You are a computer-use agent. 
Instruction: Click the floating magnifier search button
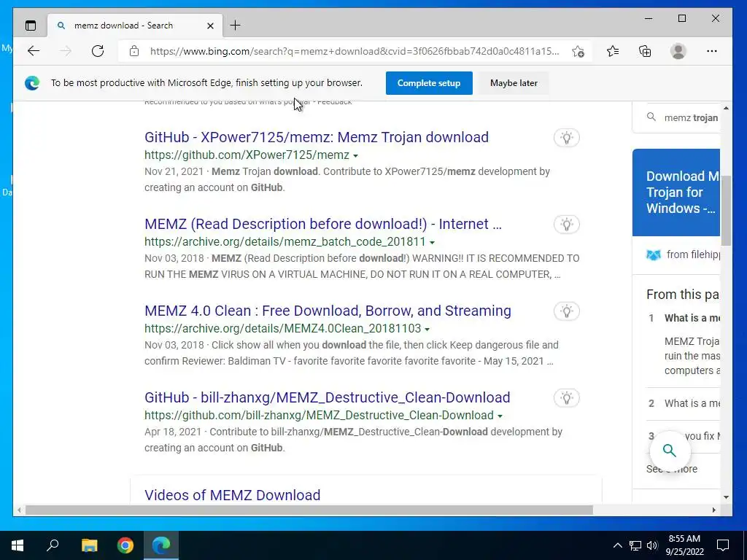tap(670, 451)
